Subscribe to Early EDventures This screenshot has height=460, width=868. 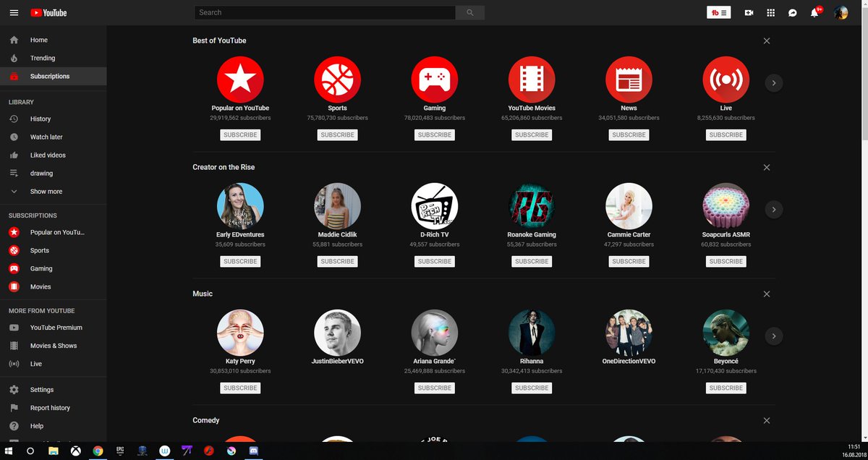[x=240, y=261]
